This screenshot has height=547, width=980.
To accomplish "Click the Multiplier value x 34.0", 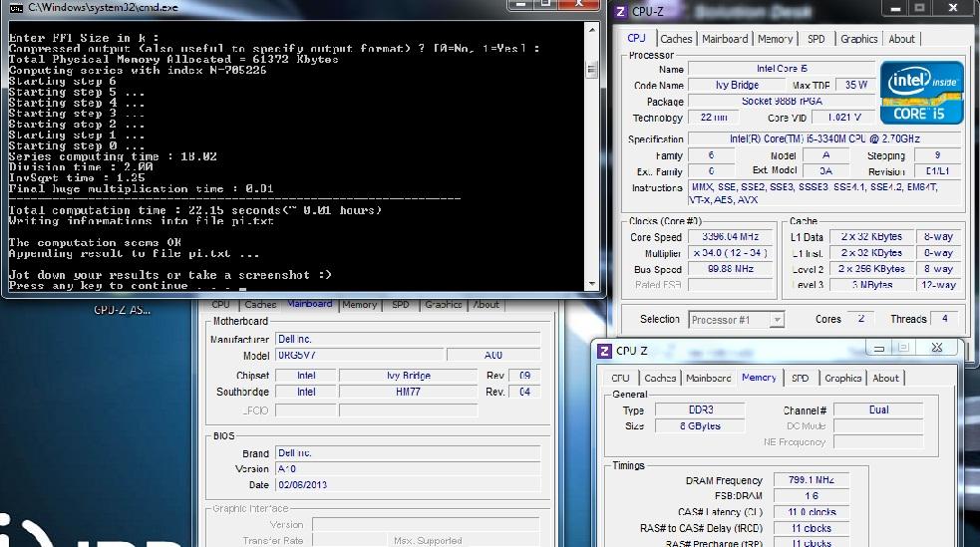I will click(730, 253).
